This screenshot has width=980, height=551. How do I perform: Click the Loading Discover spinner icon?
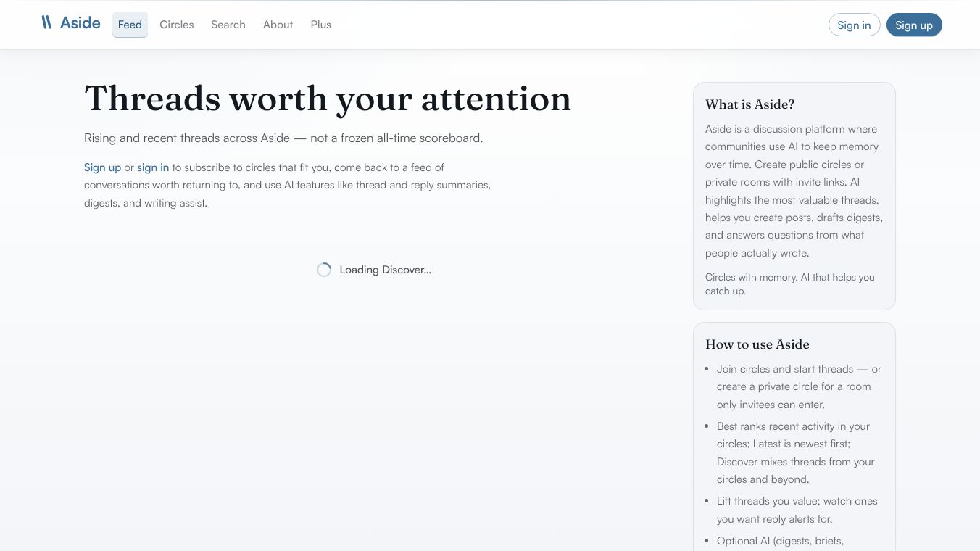tap(324, 270)
